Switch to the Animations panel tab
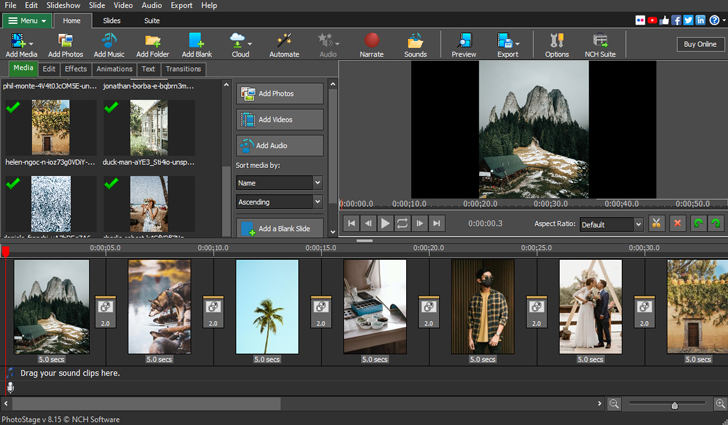The image size is (728, 425). point(114,69)
